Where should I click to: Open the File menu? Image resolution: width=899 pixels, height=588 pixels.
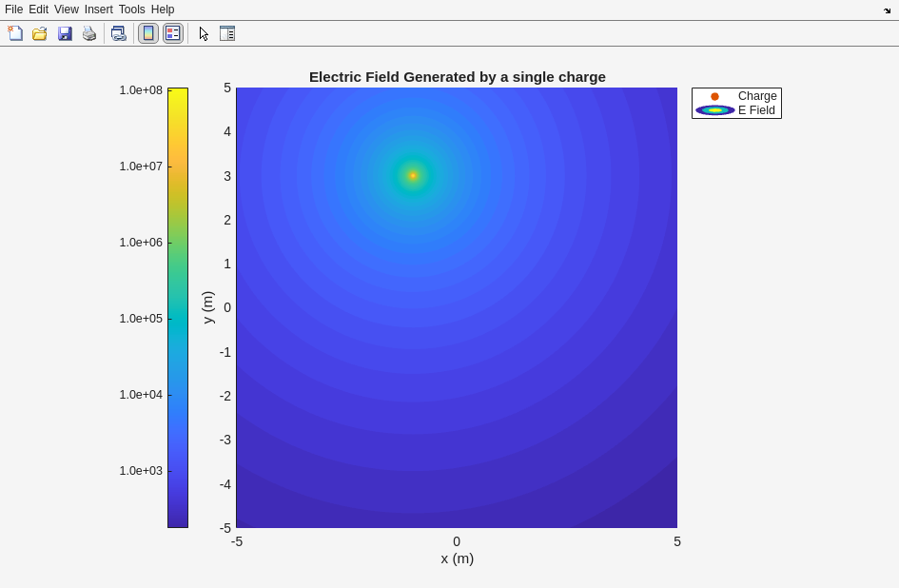pos(13,10)
